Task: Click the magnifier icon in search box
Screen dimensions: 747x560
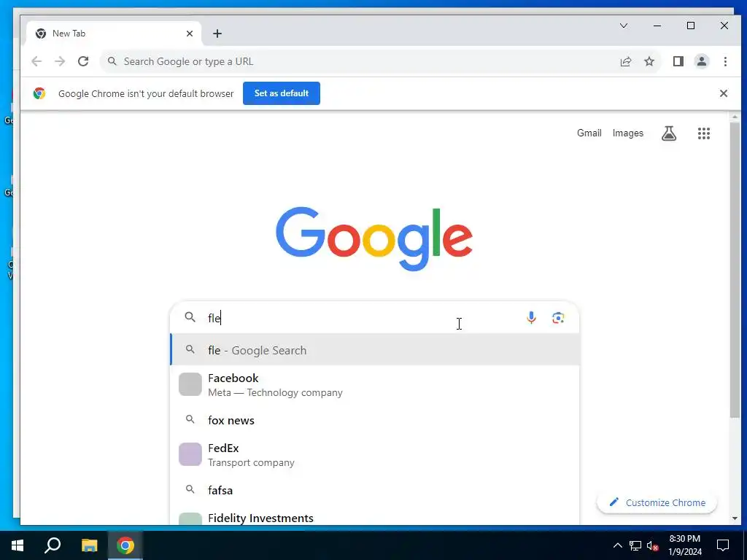Action: click(190, 317)
